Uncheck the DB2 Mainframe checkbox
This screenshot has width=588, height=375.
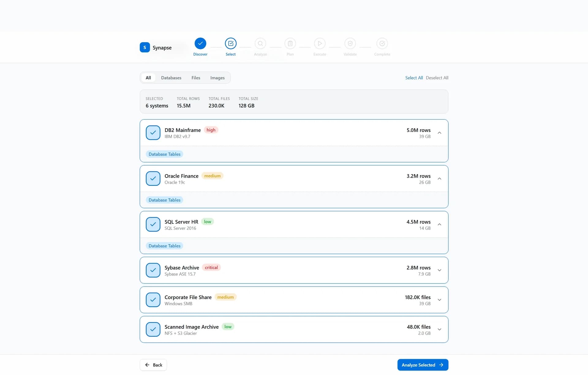[x=153, y=133]
